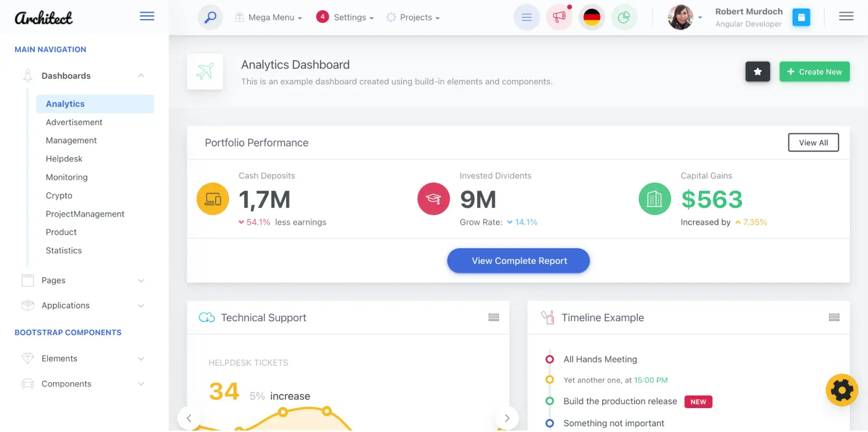Open the Technical Support card menu icon
This screenshot has height=432, width=868.
(x=493, y=318)
